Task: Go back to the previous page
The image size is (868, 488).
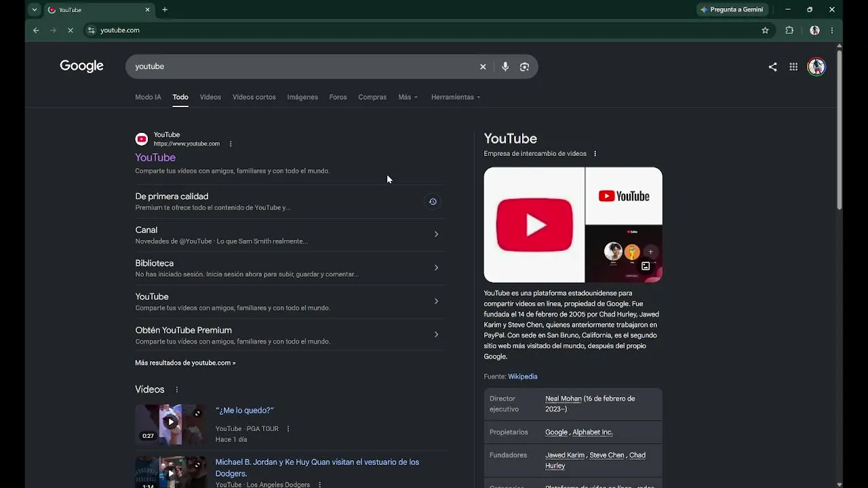Action: point(36,30)
